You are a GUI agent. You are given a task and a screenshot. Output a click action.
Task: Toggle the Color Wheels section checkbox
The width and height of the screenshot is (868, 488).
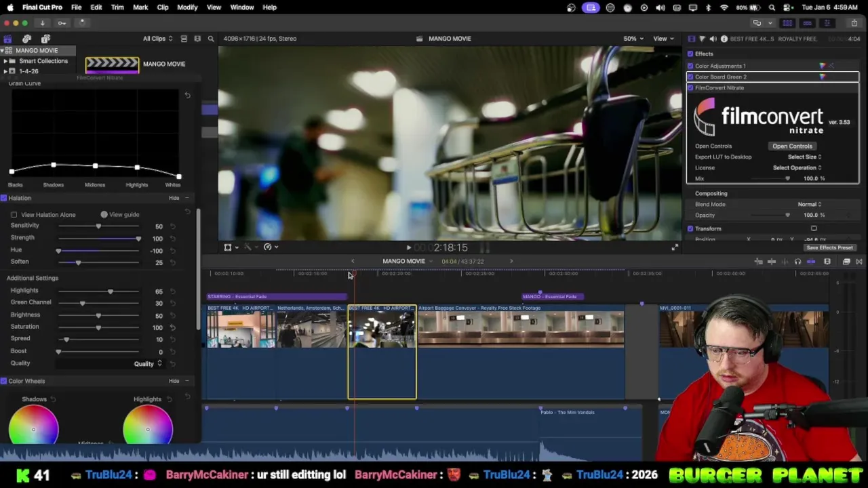pyautogui.click(x=3, y=382)
